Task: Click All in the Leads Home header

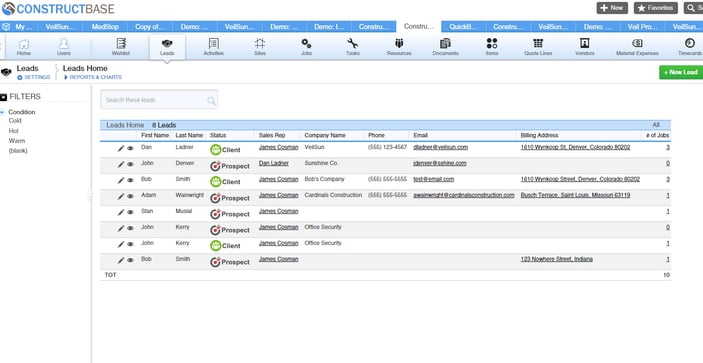Action: click(656, 125)
